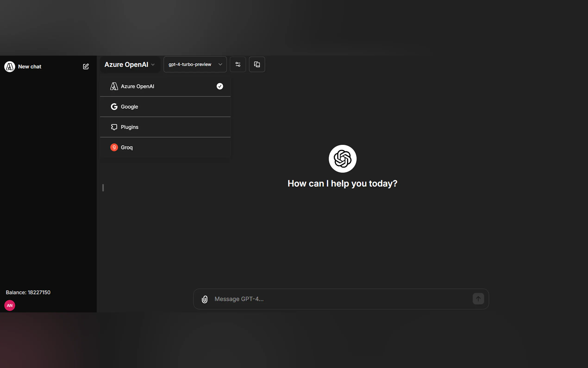588x368 pixels.
Task: Expand the gpt-4-turbo-preview model dropdown
Action: [195, 64]
